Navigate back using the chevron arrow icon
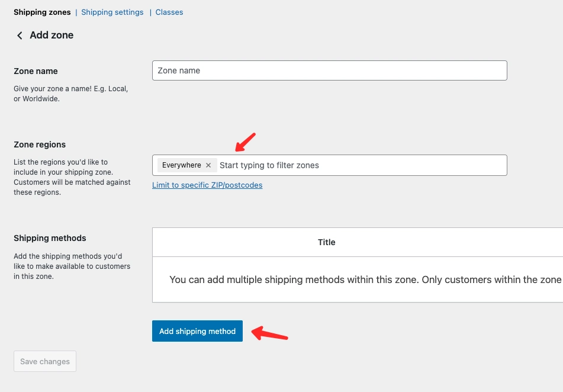 click(x=20, y=36)
